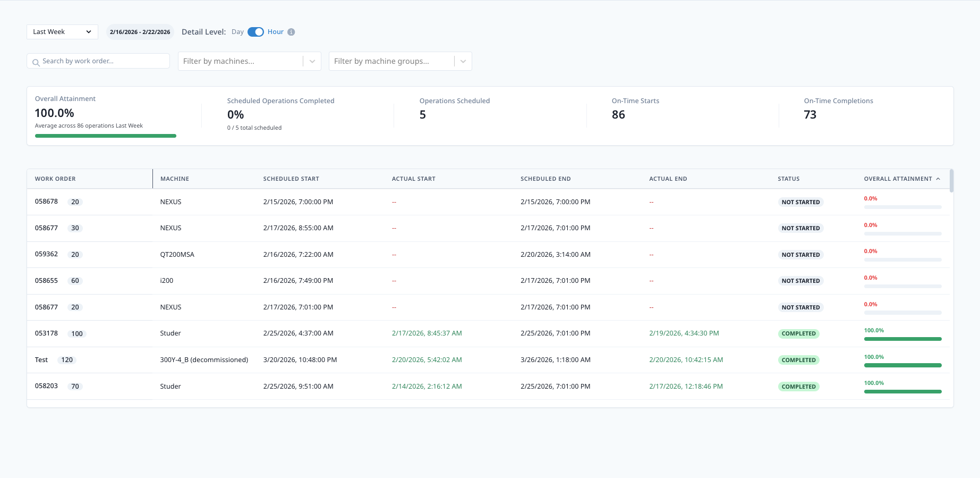Click the table vertical scrollbar thumb
980x478 pixels.
click(951, 181)
